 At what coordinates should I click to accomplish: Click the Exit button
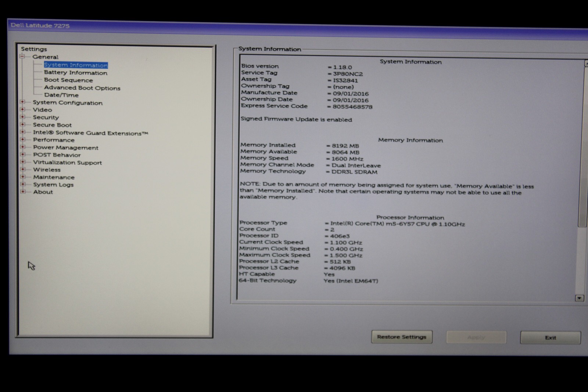551,338
